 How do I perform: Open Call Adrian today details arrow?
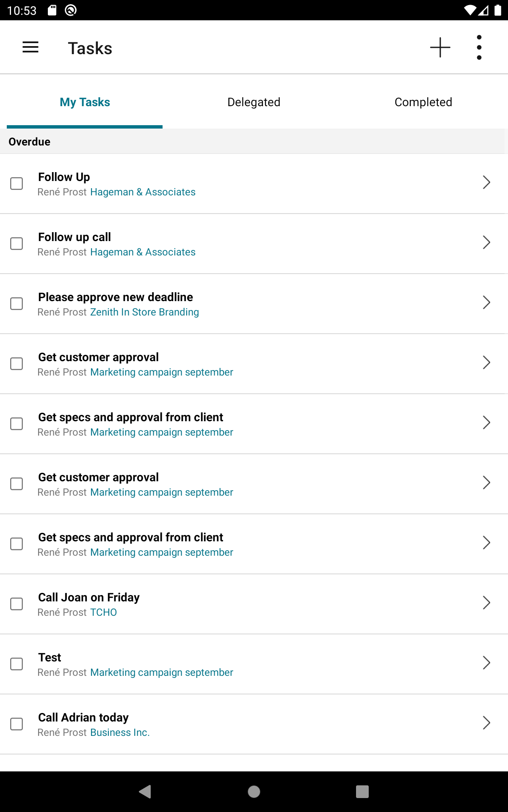[x=486, y=723]
